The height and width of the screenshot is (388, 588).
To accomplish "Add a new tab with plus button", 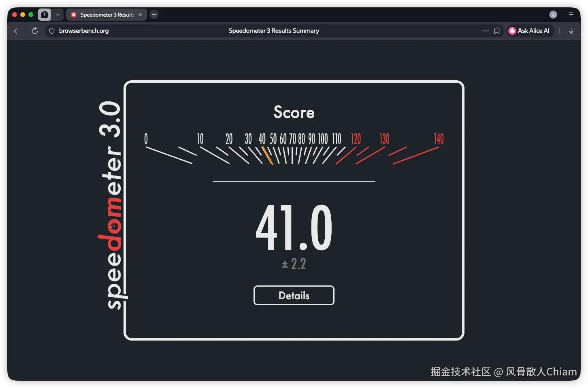I will [154, 15].
